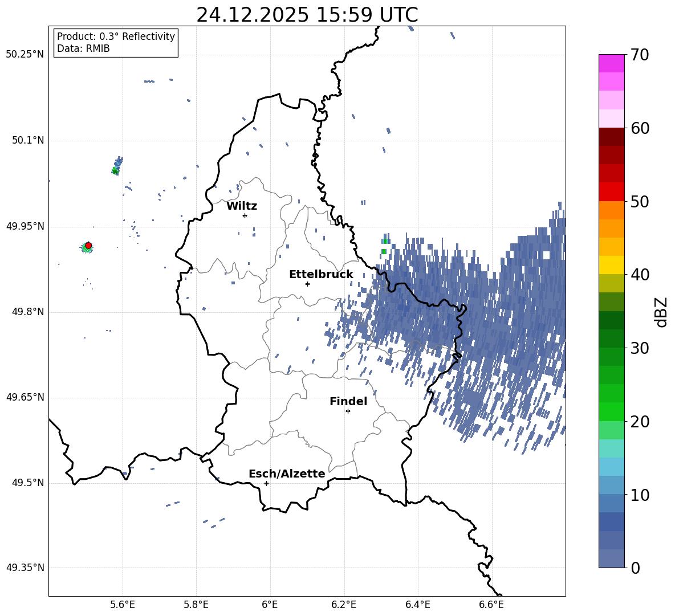The image size is (675, 616).
Task: Pick the magenta swatch just below 70 dBZ
Action: [612, 64]
